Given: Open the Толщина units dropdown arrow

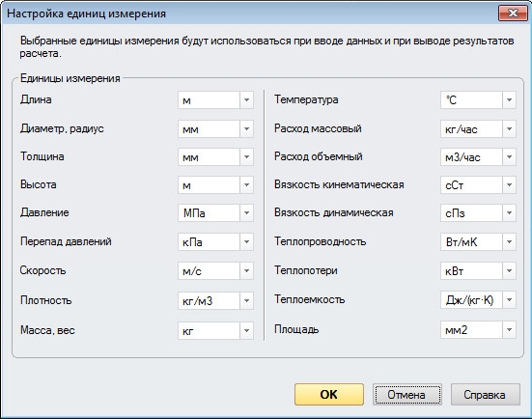Looking at the screenshot, I should click(246, 157).
